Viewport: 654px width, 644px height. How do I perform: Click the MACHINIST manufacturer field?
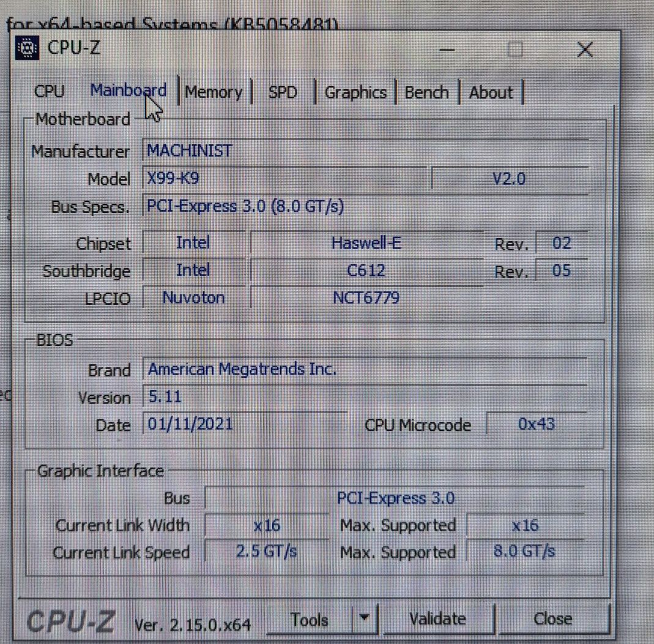point(365,150)
